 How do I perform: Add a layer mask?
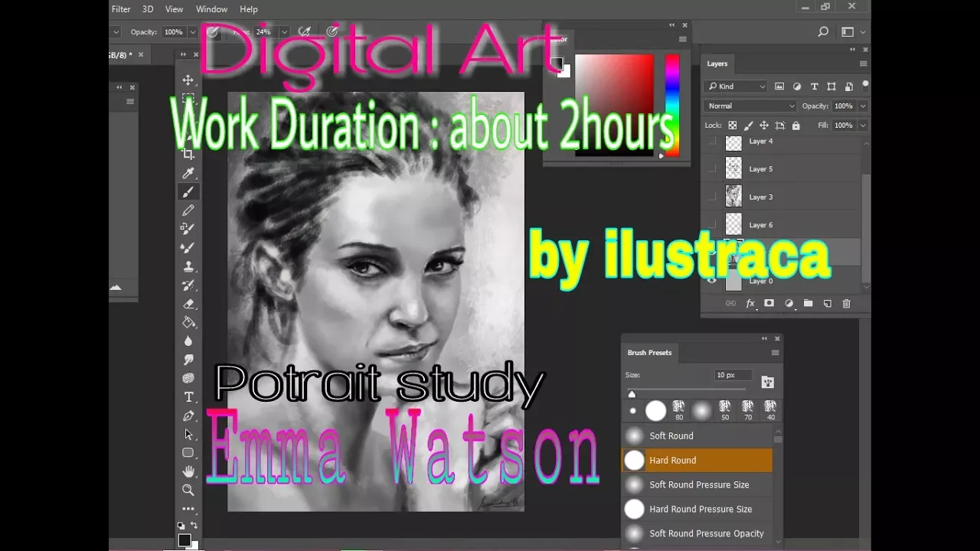(x=769, y=304)
